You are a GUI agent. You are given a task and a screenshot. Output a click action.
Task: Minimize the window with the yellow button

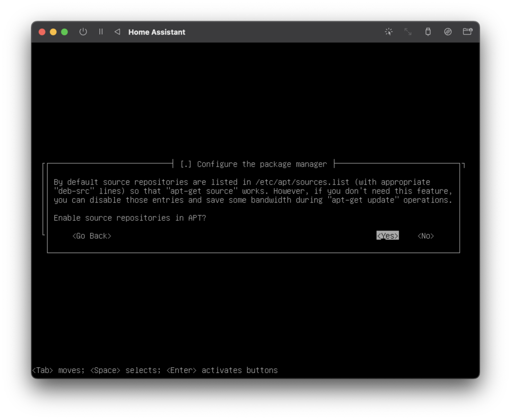tap(53, 32)
